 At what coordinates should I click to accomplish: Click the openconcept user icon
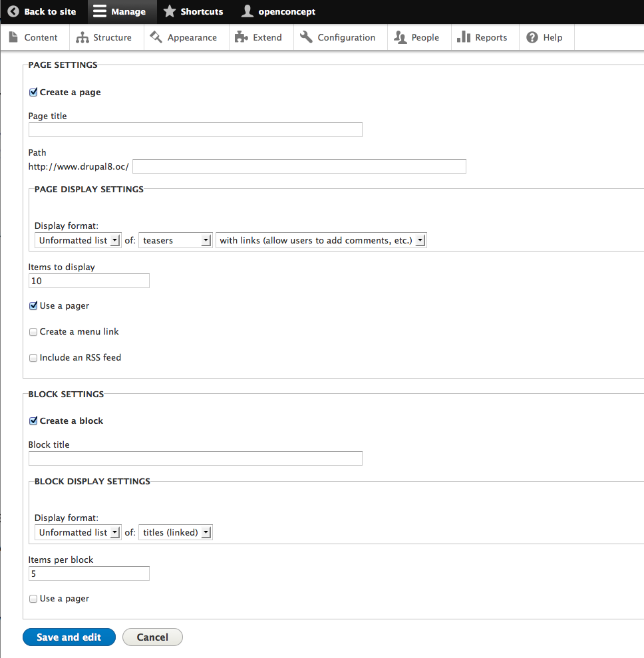click(247, 11)
